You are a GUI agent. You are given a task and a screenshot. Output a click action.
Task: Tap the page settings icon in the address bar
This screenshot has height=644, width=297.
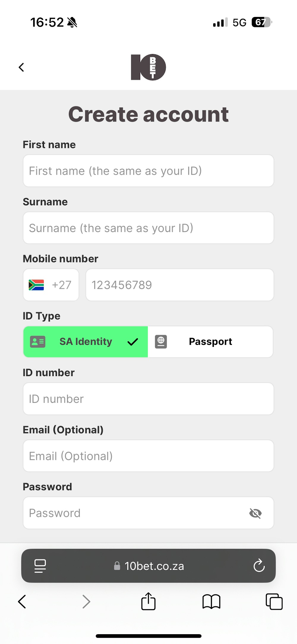(40, 566)
